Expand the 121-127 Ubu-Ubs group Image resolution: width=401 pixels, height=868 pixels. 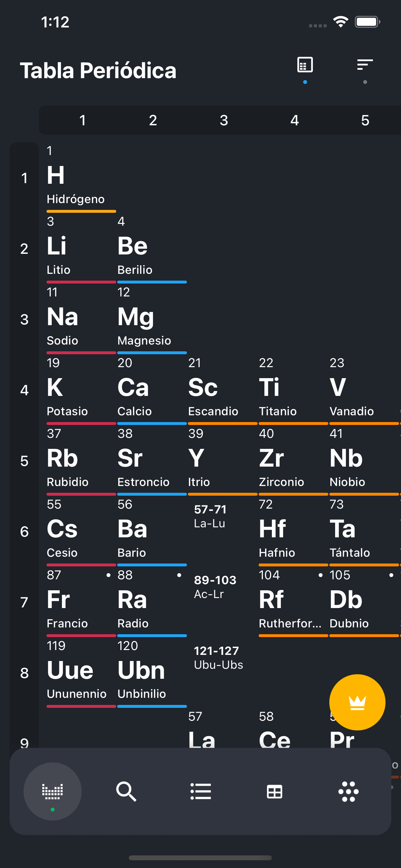pos(218,658)
